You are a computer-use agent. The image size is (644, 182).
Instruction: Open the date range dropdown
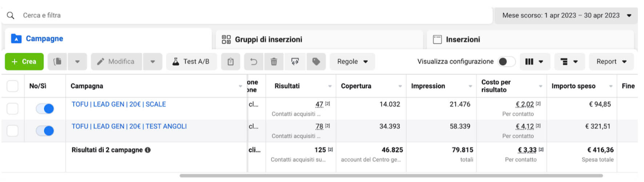click(566, 15)
